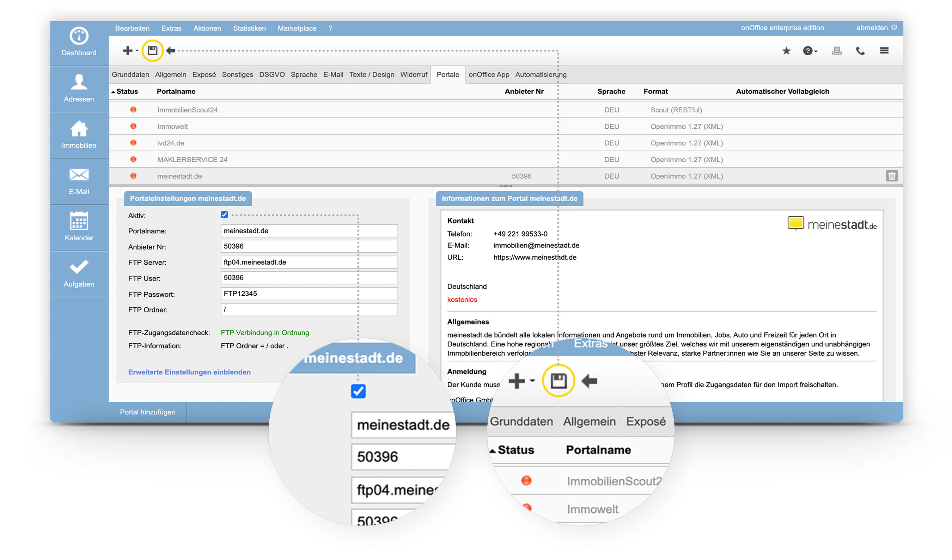Click Portal hinzufügen button
Image resolution: width=952 pixels, height=560 pixels.
[148, 412]
